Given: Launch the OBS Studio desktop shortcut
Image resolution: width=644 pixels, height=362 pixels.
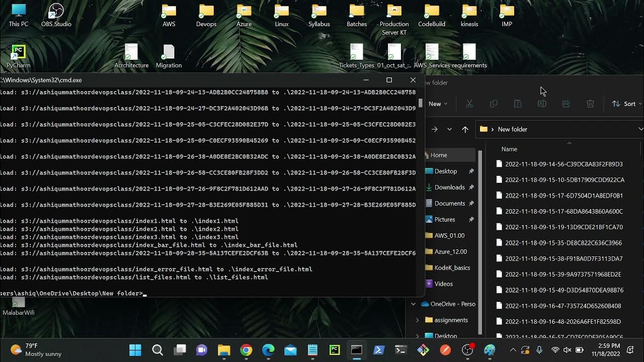Looking at the screenshot, I should pos(56,15).
